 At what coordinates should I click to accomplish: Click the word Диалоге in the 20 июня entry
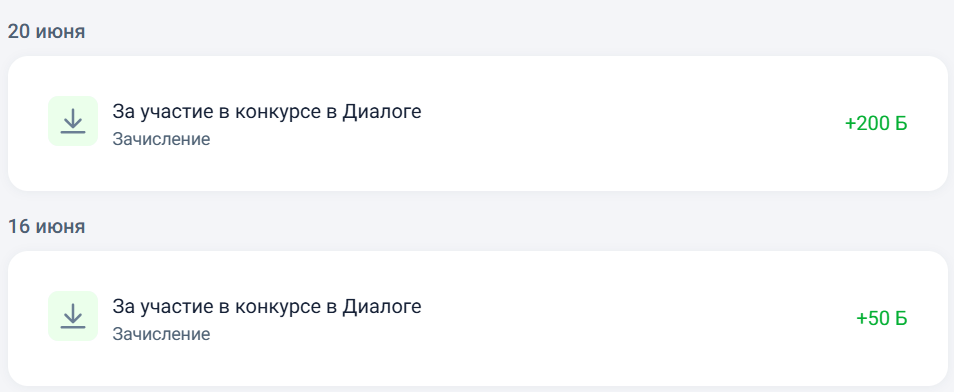point(381,112)
